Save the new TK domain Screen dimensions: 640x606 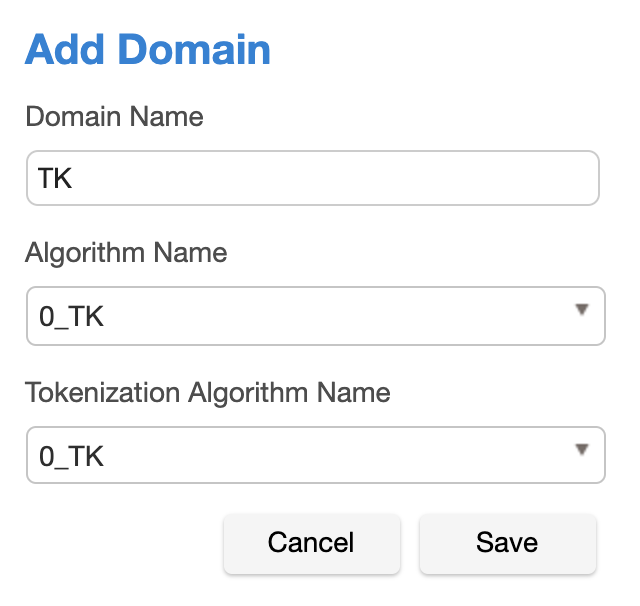pyautogui.click(x=507, y=543)
